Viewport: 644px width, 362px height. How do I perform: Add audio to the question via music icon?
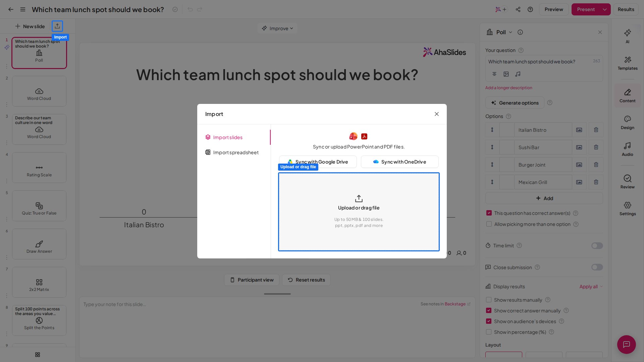[x=518, y=74]
